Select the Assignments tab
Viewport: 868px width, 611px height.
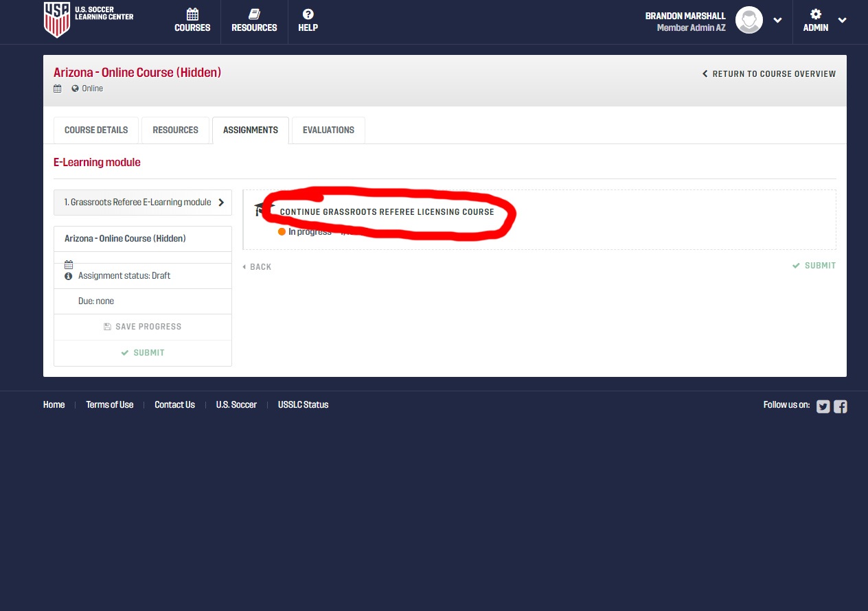(x=251, y=130)
